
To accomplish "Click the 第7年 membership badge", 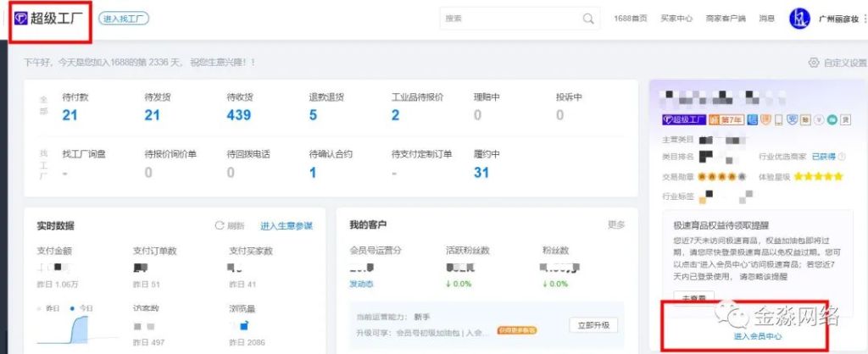I will [726, 119].
